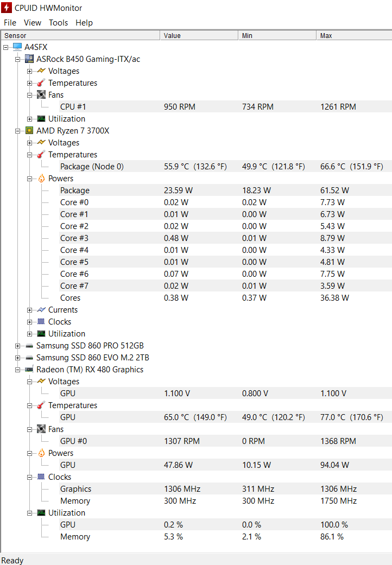Expand motherboard Voltages node
Viewport: 392px width, 565px height.
[x=29, y=71]
